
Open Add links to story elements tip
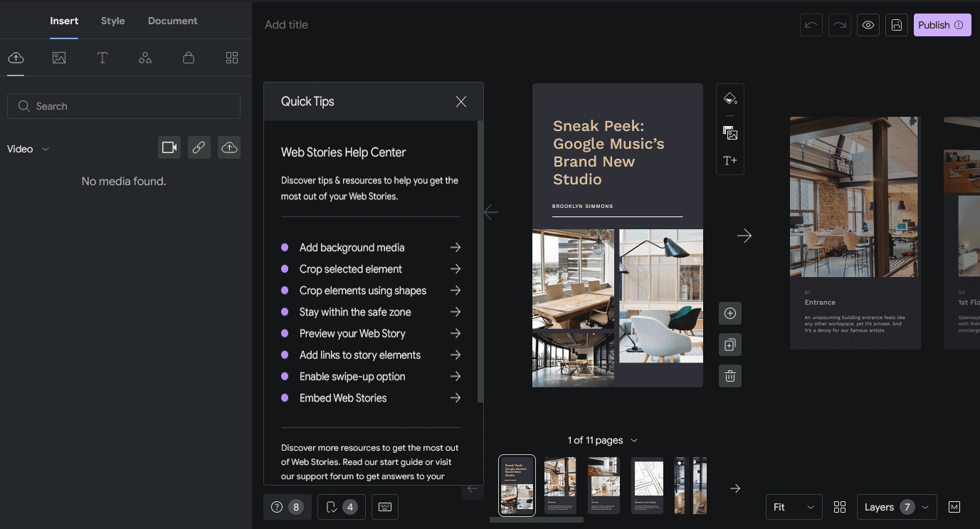tap(371, 355)
